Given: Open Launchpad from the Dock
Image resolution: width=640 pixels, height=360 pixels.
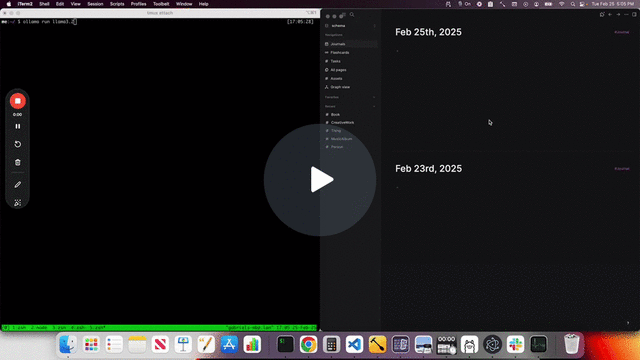Looking at the screenshot, I should 91,344.
